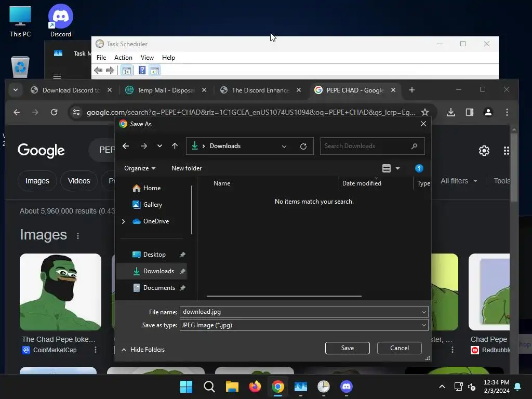Reload the Chrome page

pyautogui.click(x=54, y=112)
